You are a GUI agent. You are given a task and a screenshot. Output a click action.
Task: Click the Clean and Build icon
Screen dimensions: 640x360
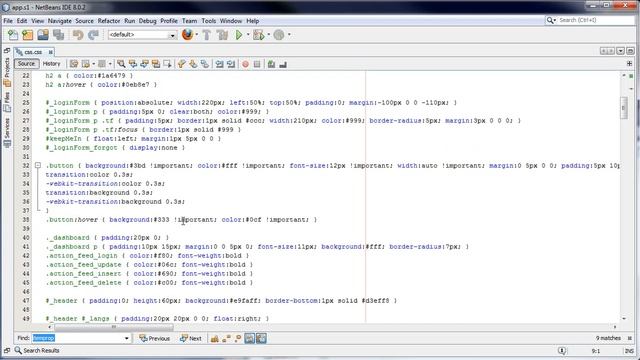pyautogui.click(x=222, y=35)
